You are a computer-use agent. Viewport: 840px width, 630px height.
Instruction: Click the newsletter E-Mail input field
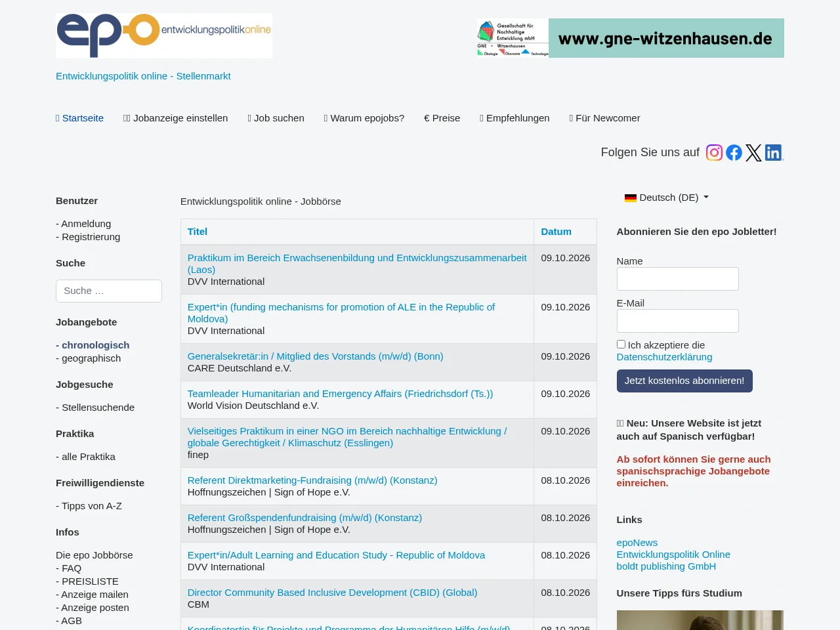677,321
